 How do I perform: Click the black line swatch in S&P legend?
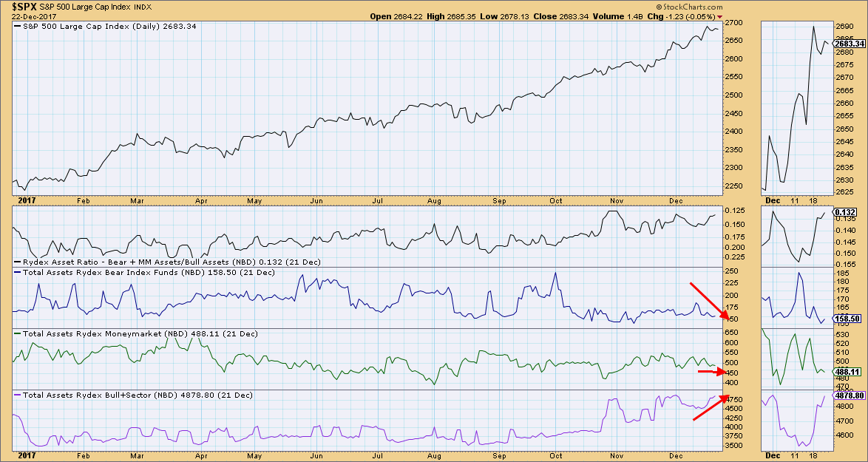pos(17,26)
